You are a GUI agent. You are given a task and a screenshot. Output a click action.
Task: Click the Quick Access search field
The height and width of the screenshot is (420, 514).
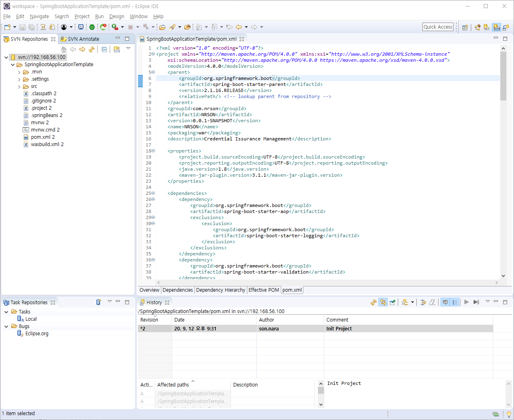(438, 27)
